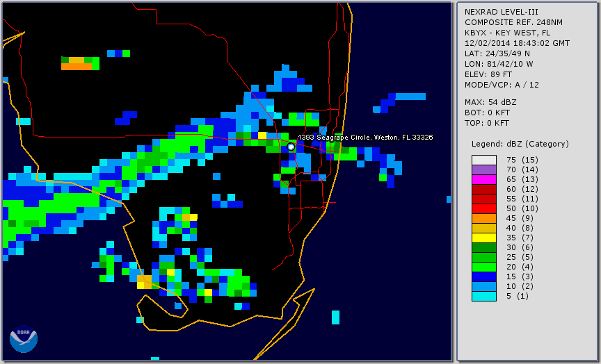Click the NOAA logo icon
The height and width of the screenshot is (364, 601).
pyautogui.click(x=24, y=339)
